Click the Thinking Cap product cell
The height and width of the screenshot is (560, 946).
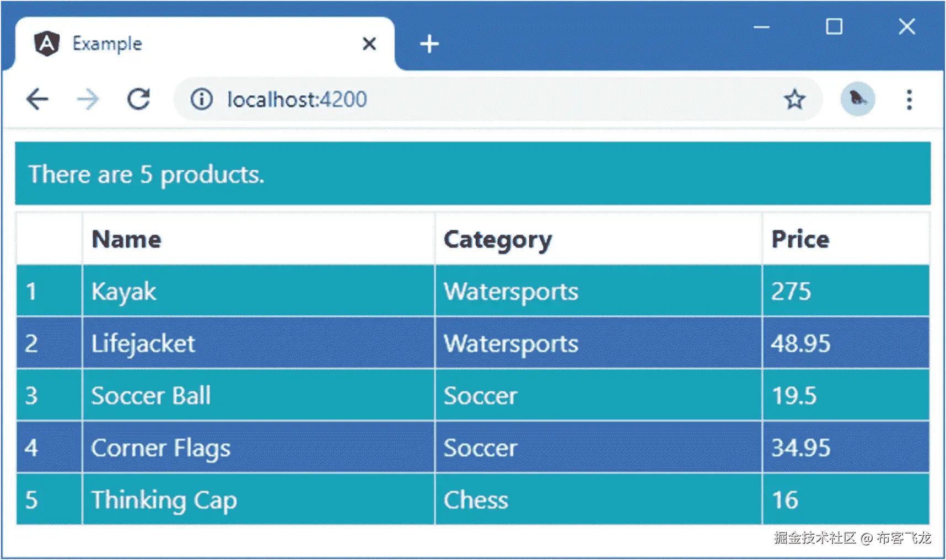[164, 500]
